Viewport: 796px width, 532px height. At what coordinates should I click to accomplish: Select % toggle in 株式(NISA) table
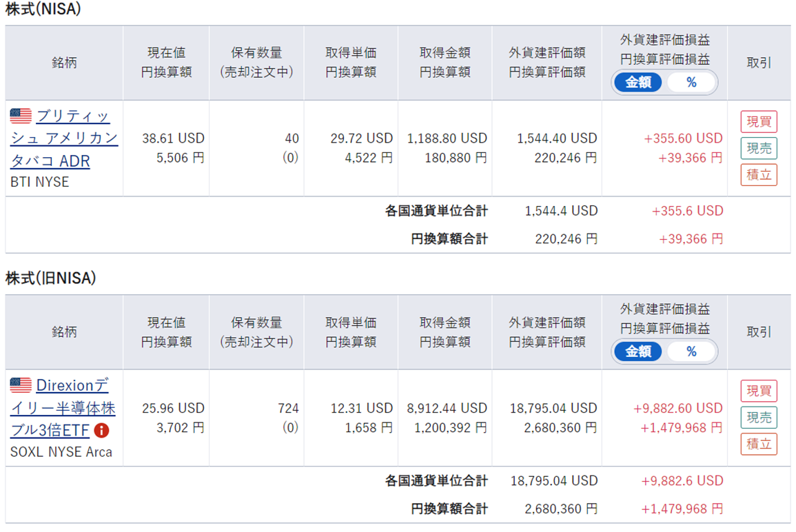pyautogui.click(x=691, y=82)
